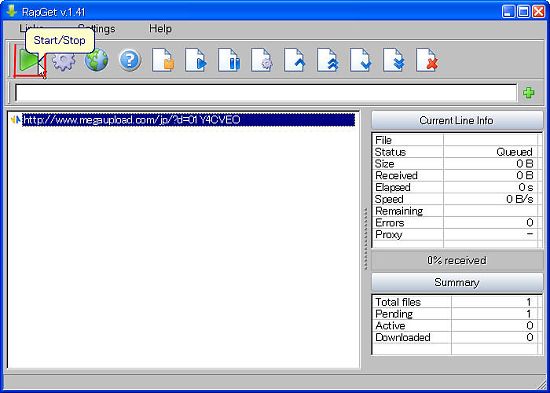Click the page icon with small gear
Image resolution: width=550 pixels, height=393 pixels.
(x=262, y=60)
